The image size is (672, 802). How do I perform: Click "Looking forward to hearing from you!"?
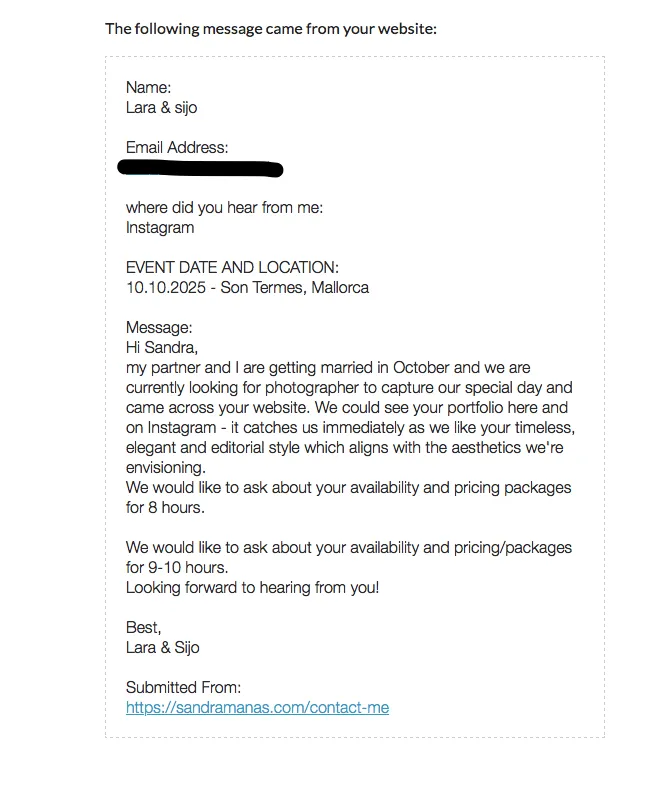pyautogui.click(x=252, y=588)
